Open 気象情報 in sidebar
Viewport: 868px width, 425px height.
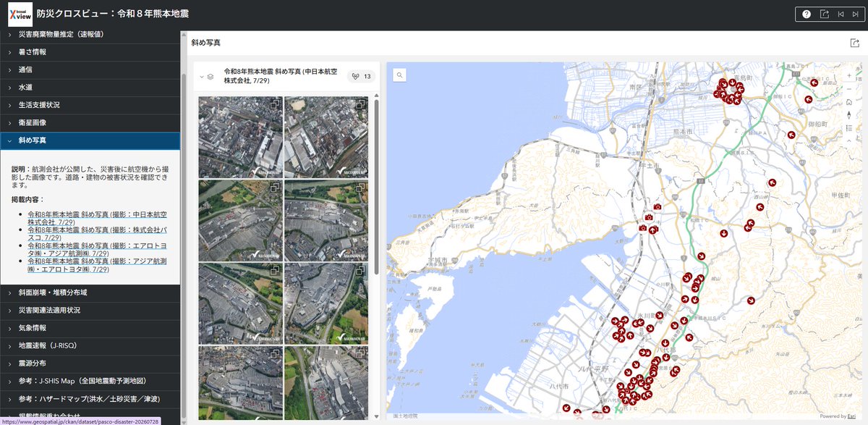coord(90,328)
